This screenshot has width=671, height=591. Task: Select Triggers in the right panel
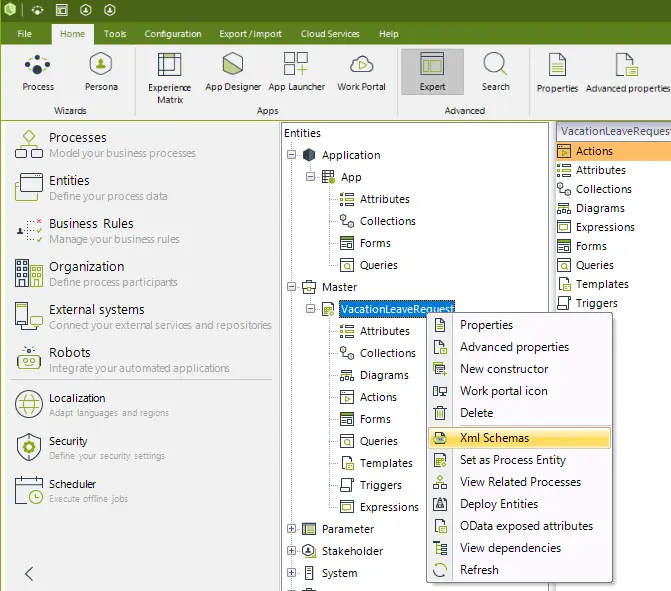587,303
